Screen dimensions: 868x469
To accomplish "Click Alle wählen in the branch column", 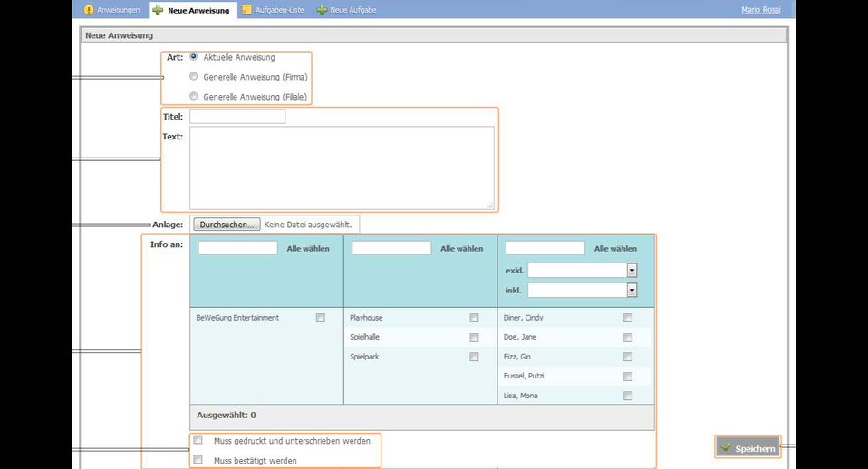I will (x=462, y=249).
